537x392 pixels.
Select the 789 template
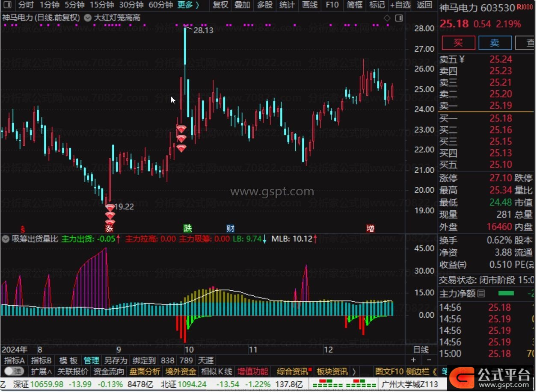[186, 360]
